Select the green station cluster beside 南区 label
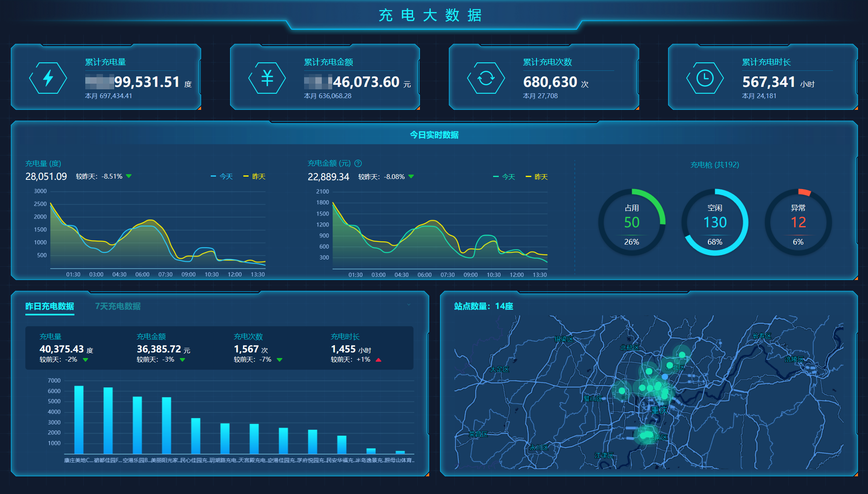Screen dimensions: 868x494 click(646, 435)
